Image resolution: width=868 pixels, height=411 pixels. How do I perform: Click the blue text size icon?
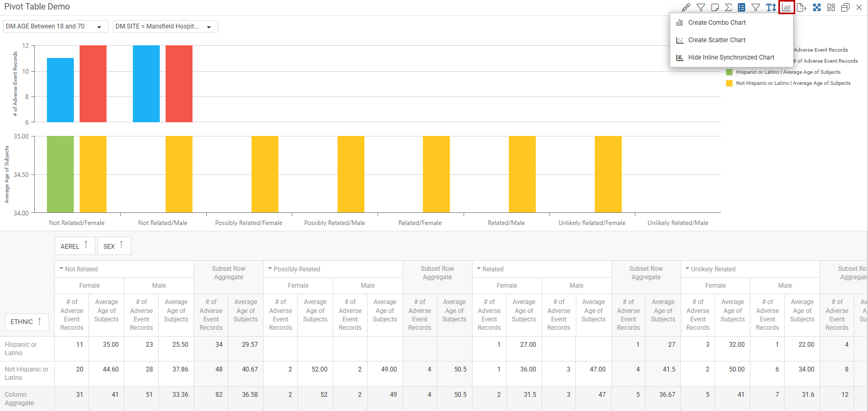tap(771, 7)
